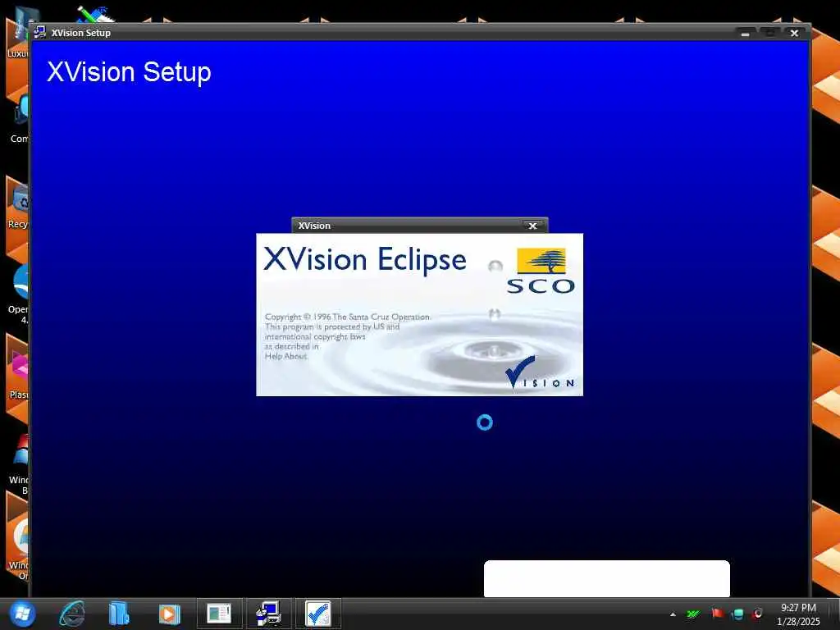This screenshot has height=630, width=840.
Task: Open the volume speaker tray icon
Action: [757, 614]
